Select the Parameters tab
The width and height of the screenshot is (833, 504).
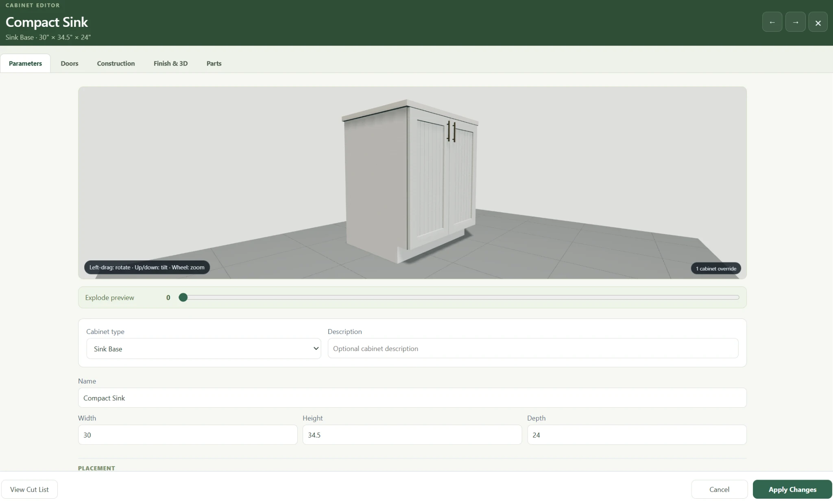[x=25, y=63]
